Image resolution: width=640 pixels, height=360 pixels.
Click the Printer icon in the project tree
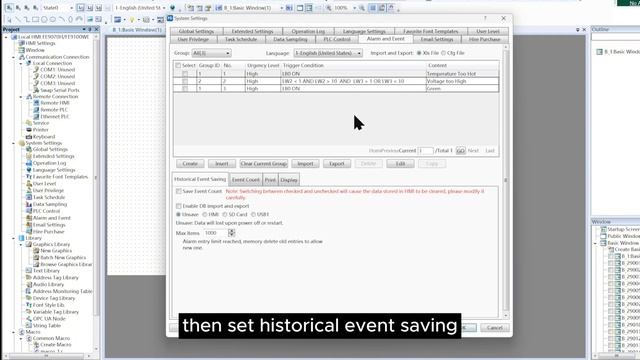[x=29, y=130]
